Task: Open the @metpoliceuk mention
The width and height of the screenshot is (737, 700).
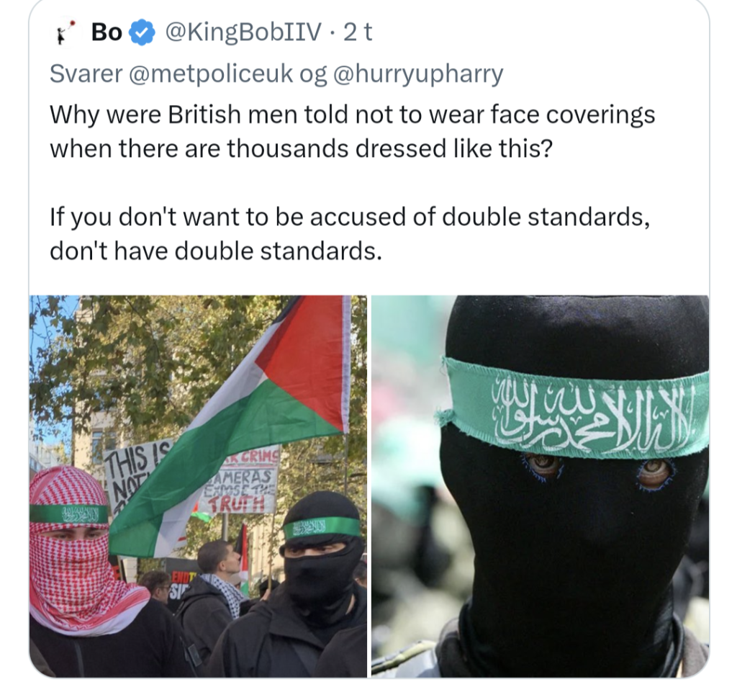Action: [210, 74]
